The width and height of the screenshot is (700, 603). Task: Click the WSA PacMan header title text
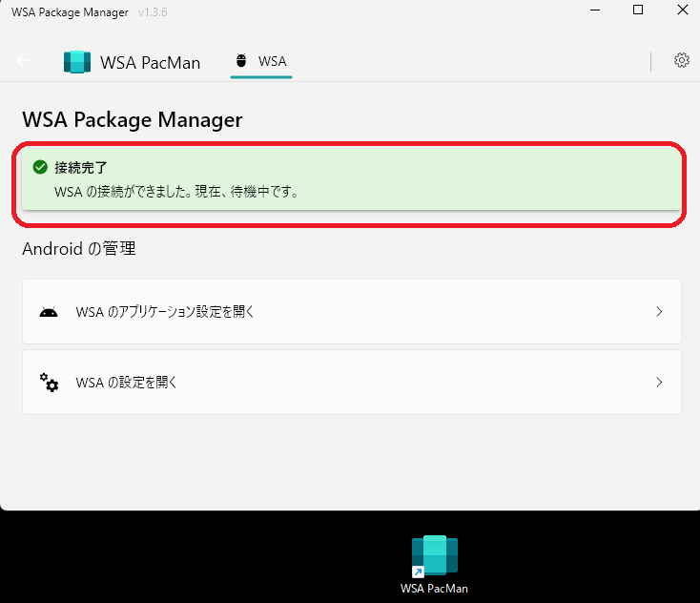150,63
